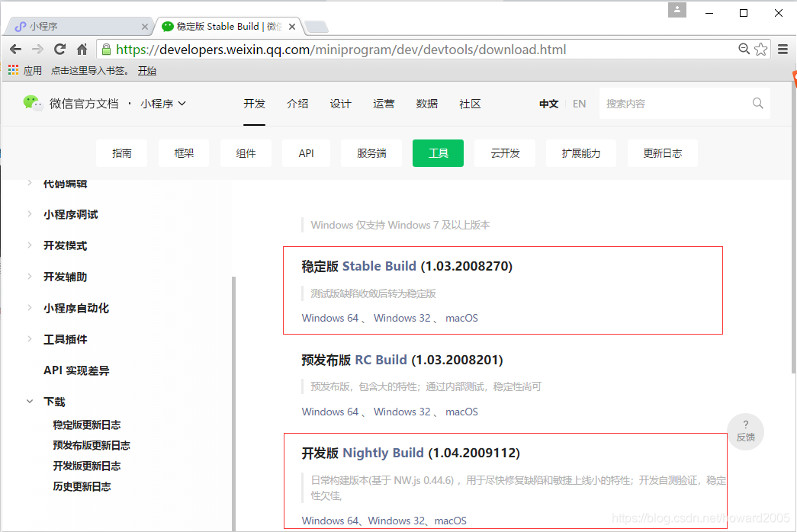Click the user profile icon in title bar
The height and width of the screenshot is (532, 797).
pyautogui.click(x=677, y=10)
